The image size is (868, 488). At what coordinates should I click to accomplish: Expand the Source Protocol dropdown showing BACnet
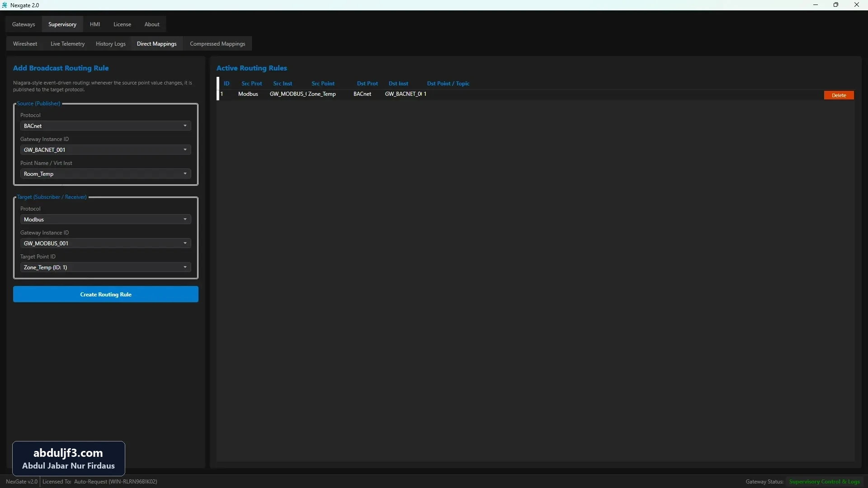pyautogui.click(x=105, y=126)
